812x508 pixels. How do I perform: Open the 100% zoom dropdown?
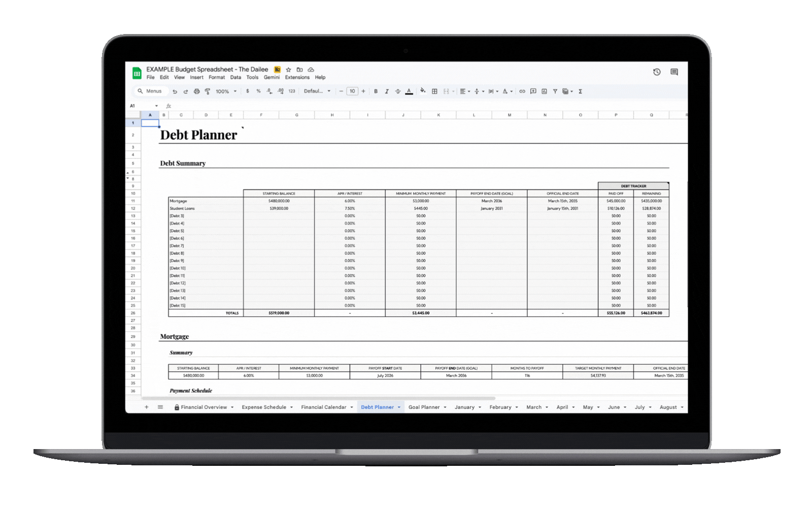[x=226, y=91]
